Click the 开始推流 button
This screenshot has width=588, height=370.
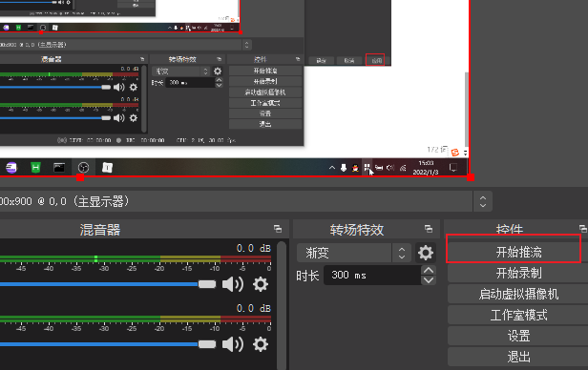point(518,252)
